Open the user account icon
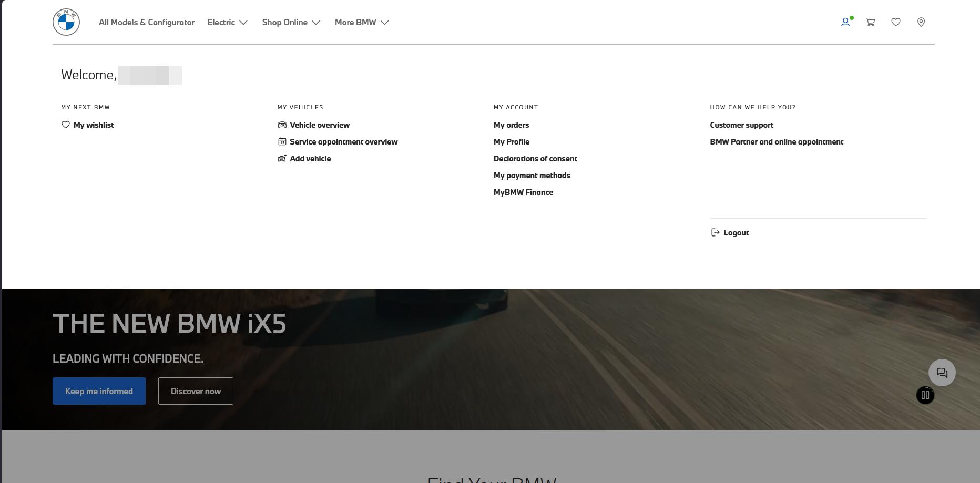The height and width of the screenshot is (483, 980). tap(845, 22)
